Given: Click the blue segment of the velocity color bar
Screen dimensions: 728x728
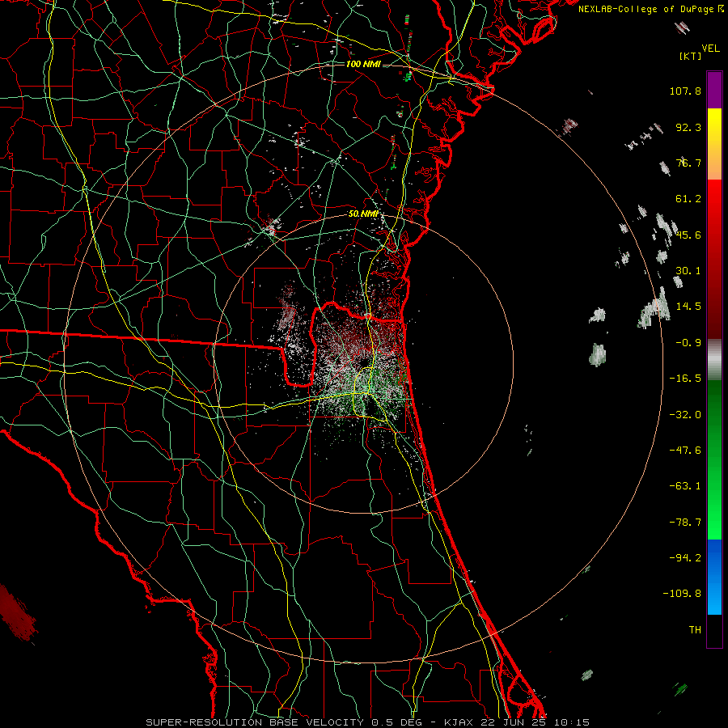Looking at the screenshot, I should point(714,577).
